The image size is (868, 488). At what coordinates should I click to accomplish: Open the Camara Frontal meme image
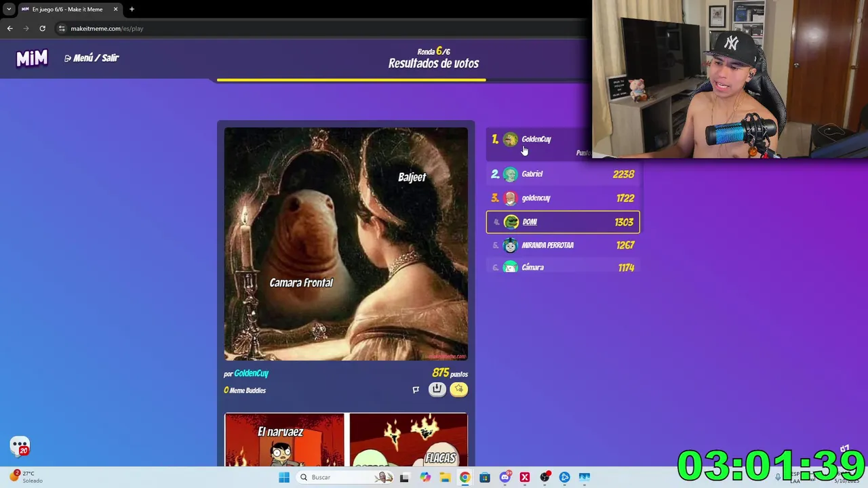(x=346, y=244)
